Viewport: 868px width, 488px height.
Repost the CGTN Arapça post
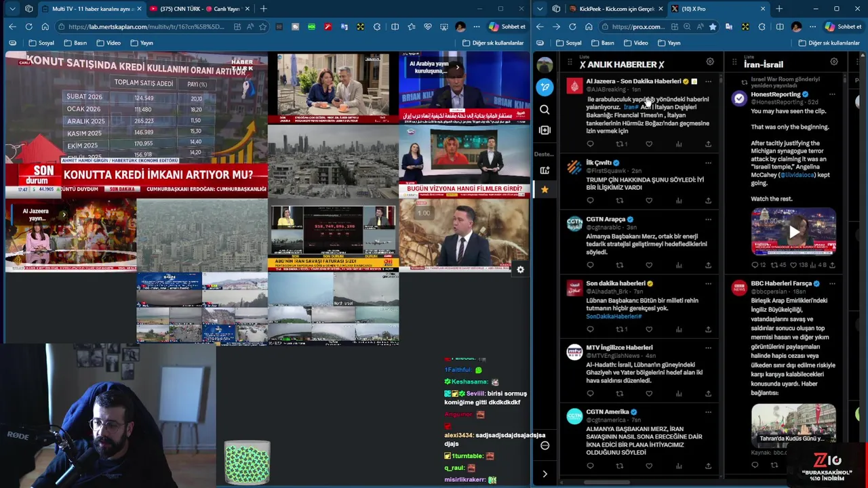(619, 265)
